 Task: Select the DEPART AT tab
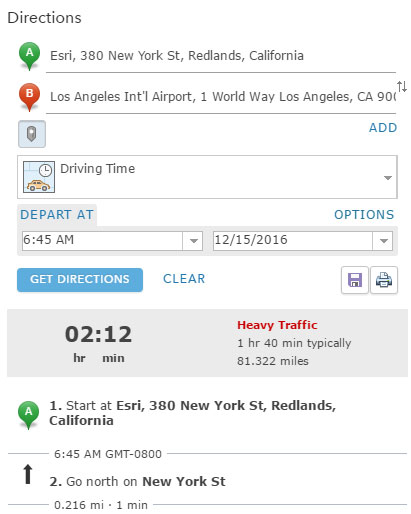click(x=57, y=215)
